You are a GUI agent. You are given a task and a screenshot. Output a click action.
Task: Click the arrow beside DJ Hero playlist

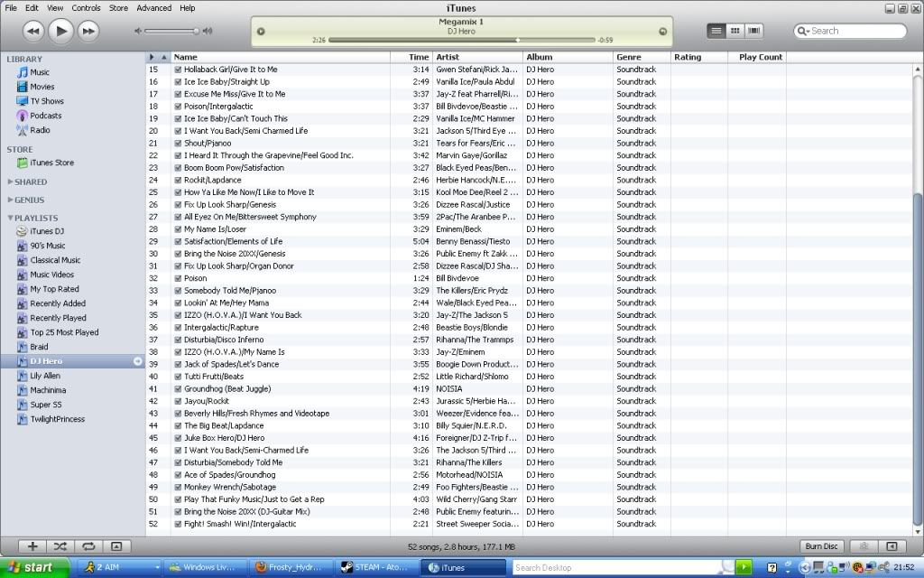point(138,361)
